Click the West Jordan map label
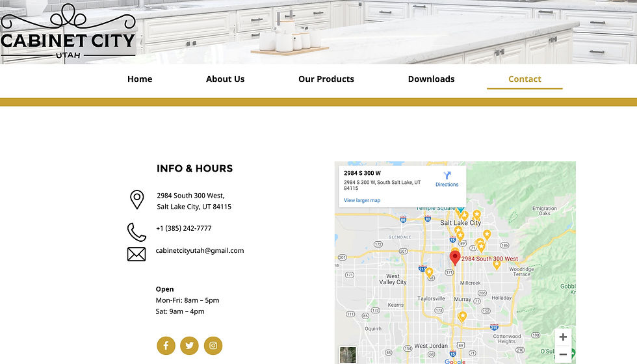The height and width of the screenshot is (364, 637). click(x=430, y=346)
